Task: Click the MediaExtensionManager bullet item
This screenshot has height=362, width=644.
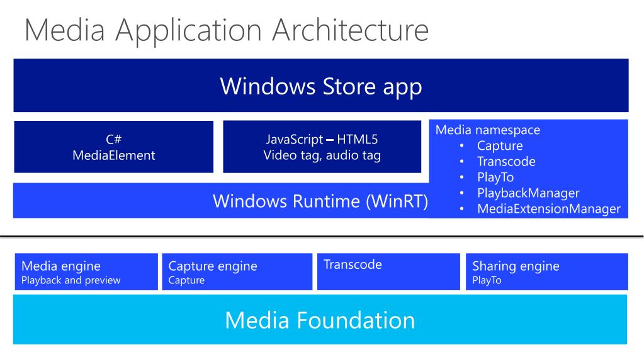Action: tap(549, 209)
